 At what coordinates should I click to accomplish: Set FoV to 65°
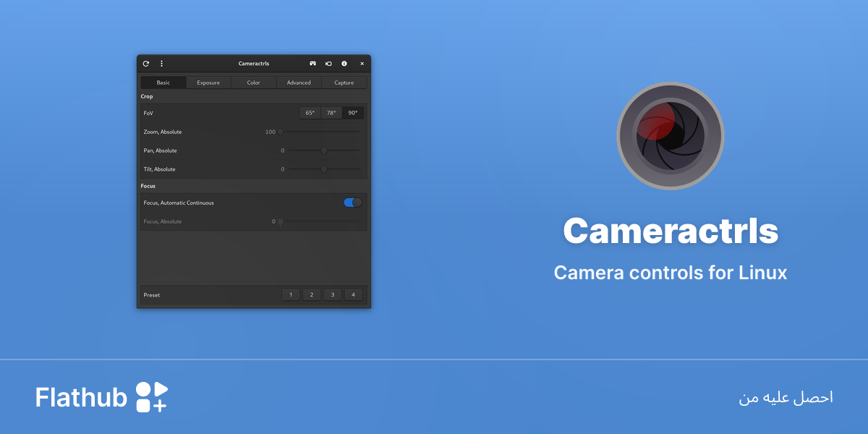310,113
